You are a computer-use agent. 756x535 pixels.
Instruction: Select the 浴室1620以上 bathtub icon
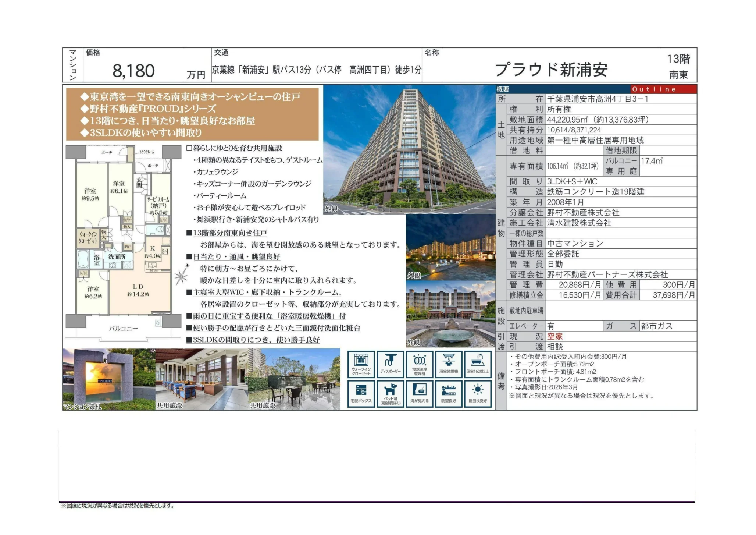pyautogui.click(x=478, y=364)
